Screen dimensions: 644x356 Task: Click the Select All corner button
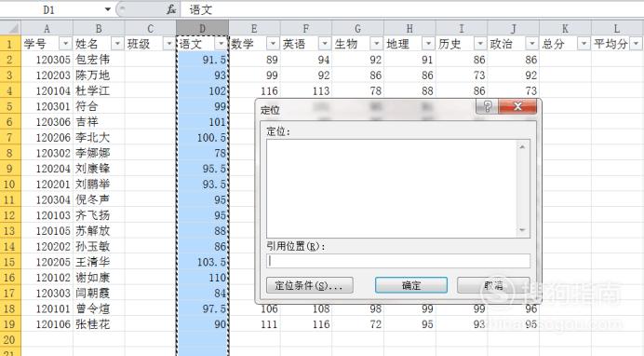[x=10, y=28]
